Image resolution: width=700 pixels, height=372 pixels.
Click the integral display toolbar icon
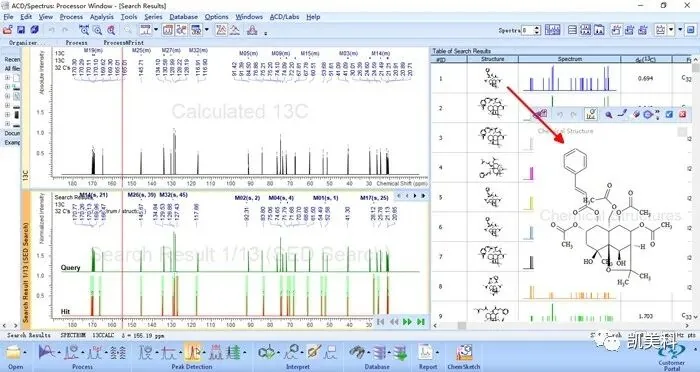(168, 30)
